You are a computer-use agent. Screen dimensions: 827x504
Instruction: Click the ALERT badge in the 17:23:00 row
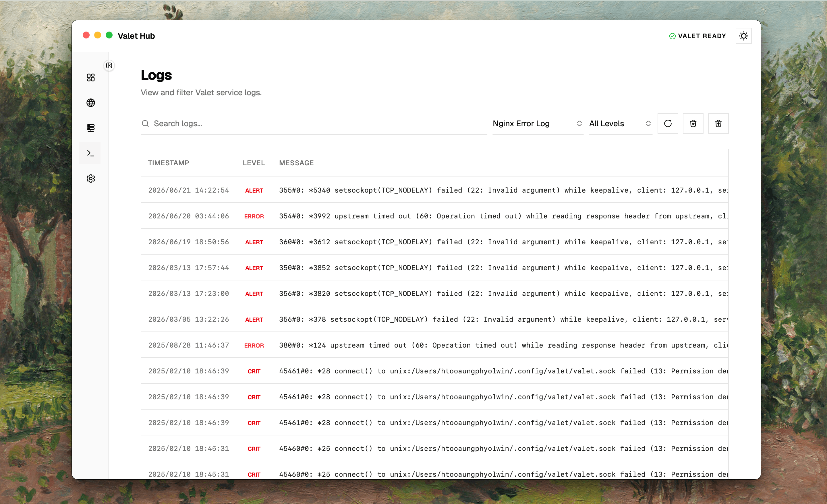[254, 294]
